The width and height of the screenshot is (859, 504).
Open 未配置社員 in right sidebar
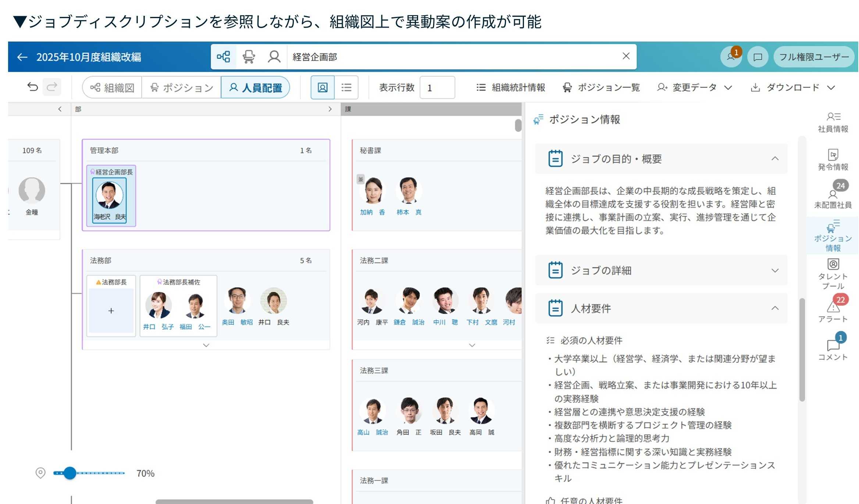pyautogui.click(x=833, y=197)
